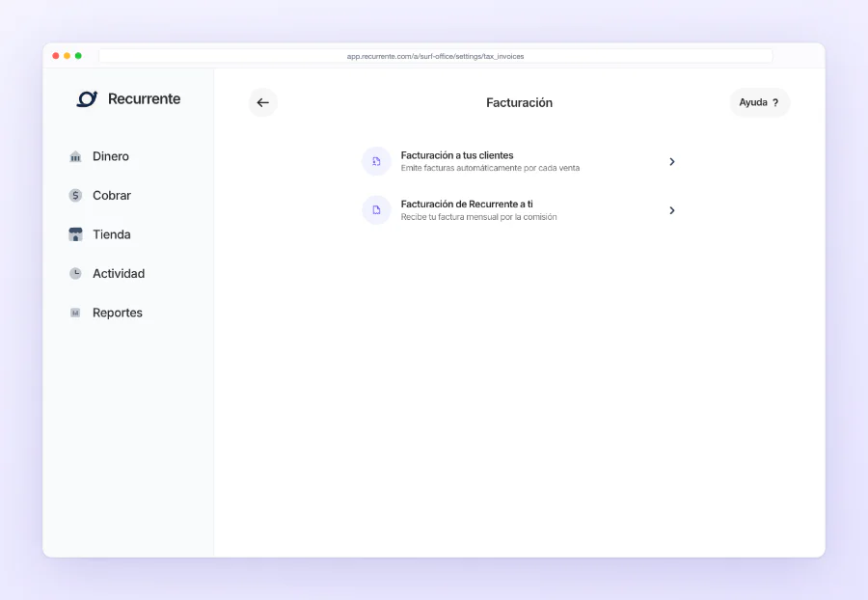Click the browser address bar URL
Image resolution: width=868 pixels, height=600 pixels.
(435, 57)
